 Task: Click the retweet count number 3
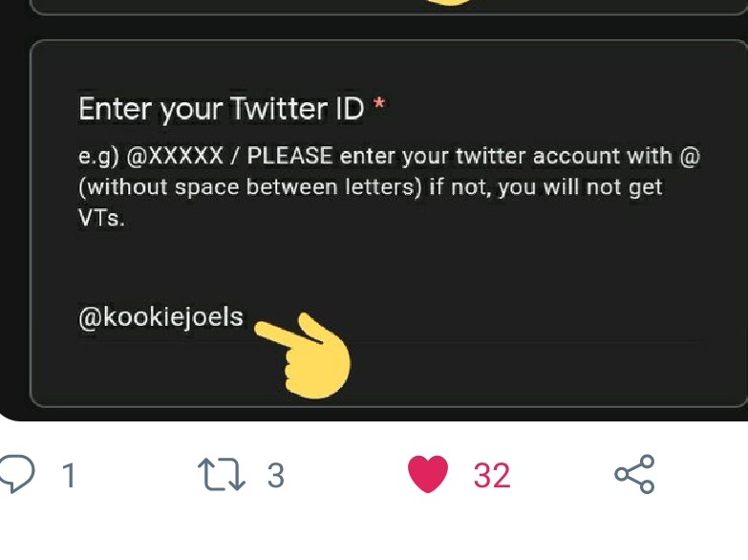[275, 475]
